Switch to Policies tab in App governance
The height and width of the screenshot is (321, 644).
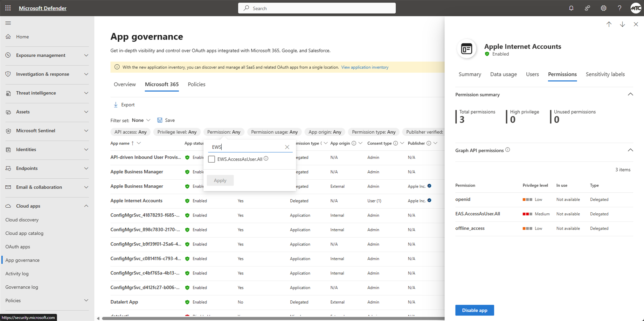[x=196, y=84]
